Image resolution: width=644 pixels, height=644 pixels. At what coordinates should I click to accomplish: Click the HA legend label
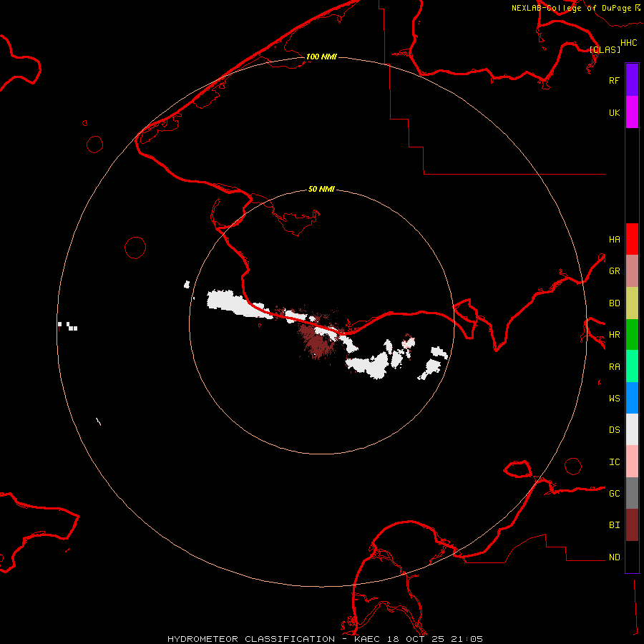pos(614,239)
